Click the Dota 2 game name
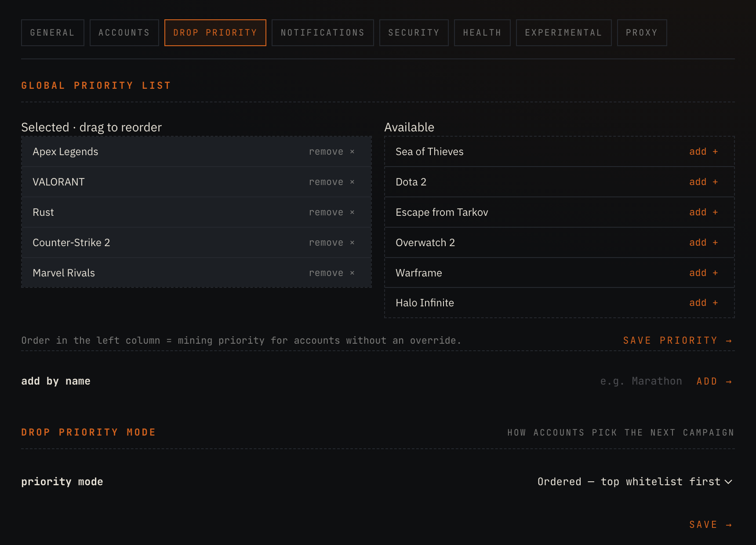This screenshot has width=756, height=545. pyautogui.click(x=411, y=182)
